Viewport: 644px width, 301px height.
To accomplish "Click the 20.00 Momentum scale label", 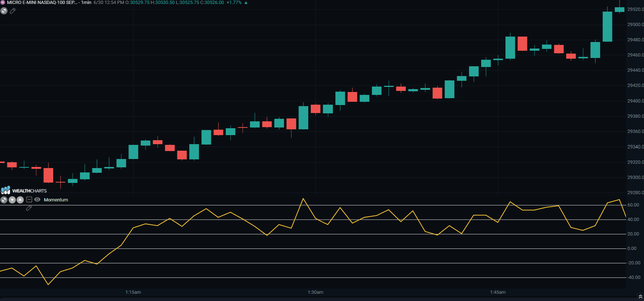I will [x=633, y=234].
